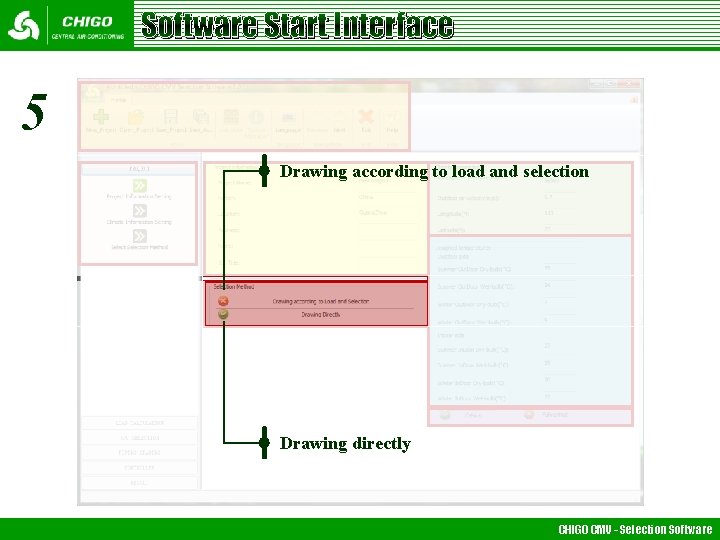Open the Language toolbar option
Viewport: 720px width, 540px height.
[x=287, y=122]
